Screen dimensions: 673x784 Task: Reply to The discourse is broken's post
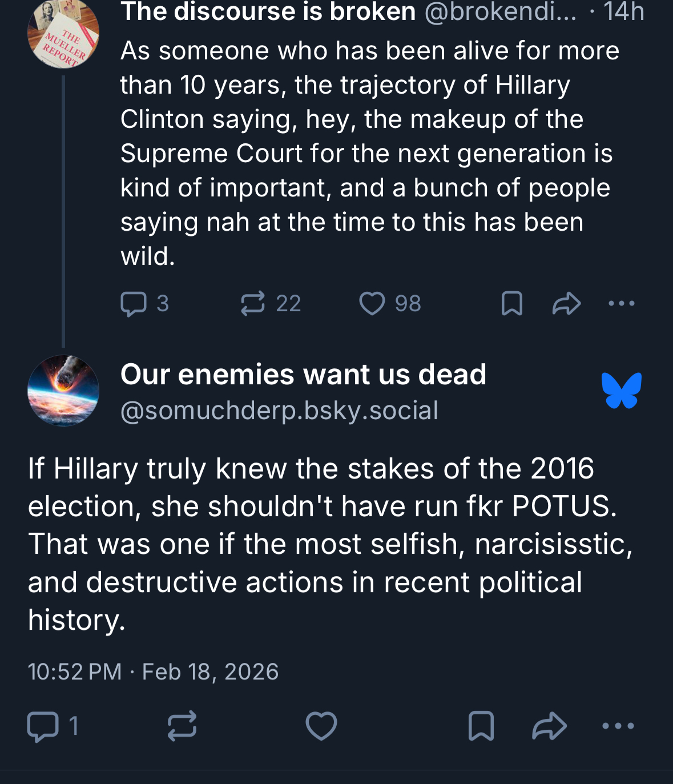pos(134,304)
